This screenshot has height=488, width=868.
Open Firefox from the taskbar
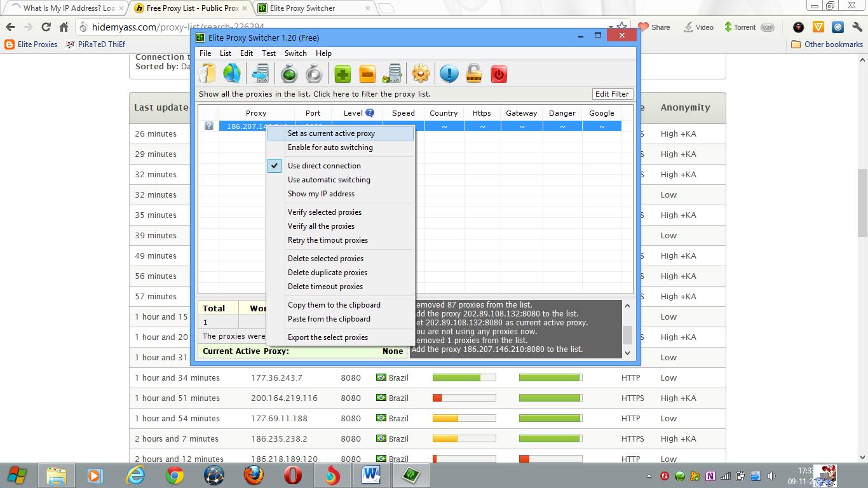coord(254,475)
